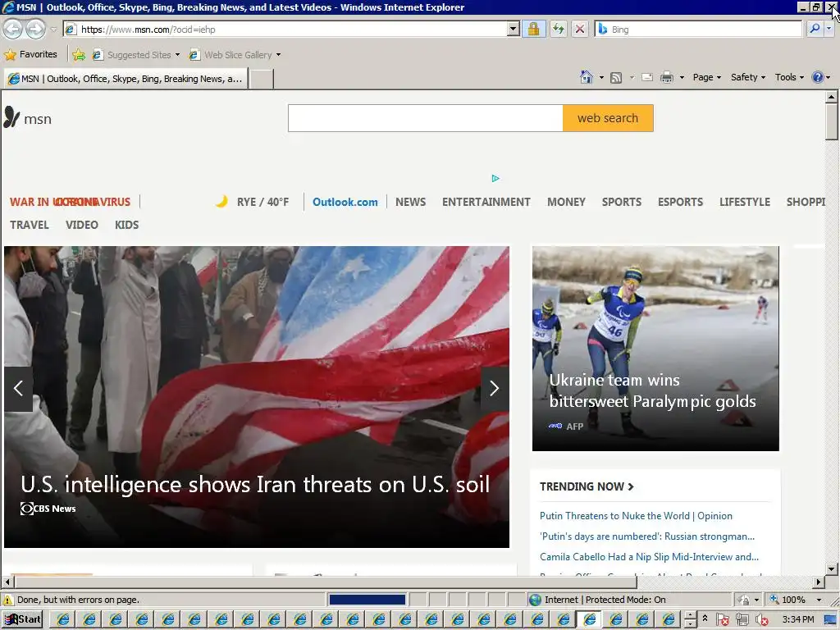Click the URL address bar field
The height and width of the screenshot is (630, 840).
click(x=285, y=30)
